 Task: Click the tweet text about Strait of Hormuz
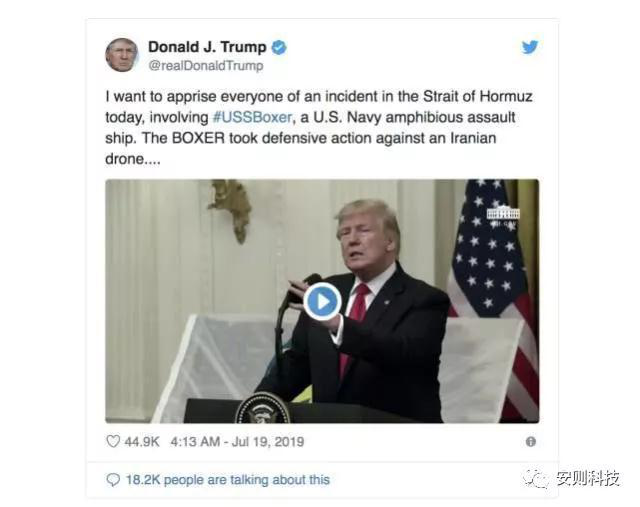click(319, 127)
